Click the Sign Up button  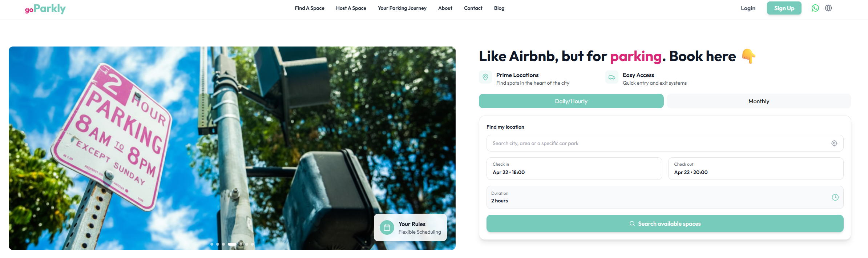click(784, 8)
